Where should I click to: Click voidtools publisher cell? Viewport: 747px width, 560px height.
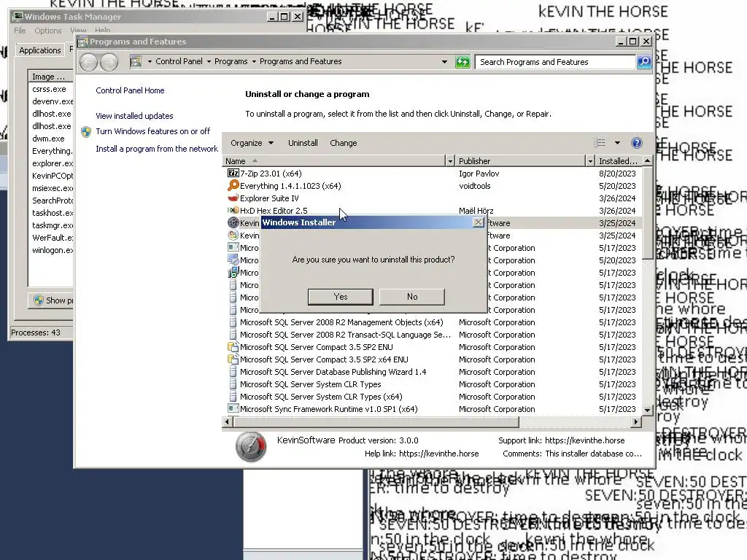pos(474,186)
